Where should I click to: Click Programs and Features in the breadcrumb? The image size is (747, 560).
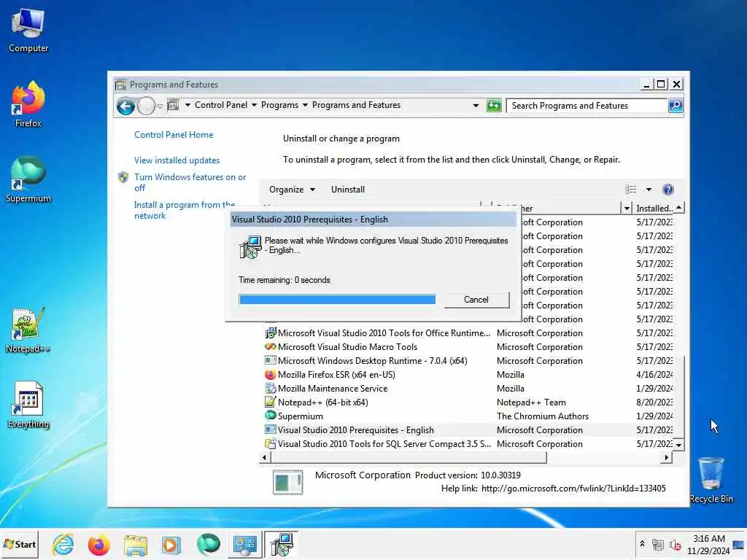coord(356,105)
